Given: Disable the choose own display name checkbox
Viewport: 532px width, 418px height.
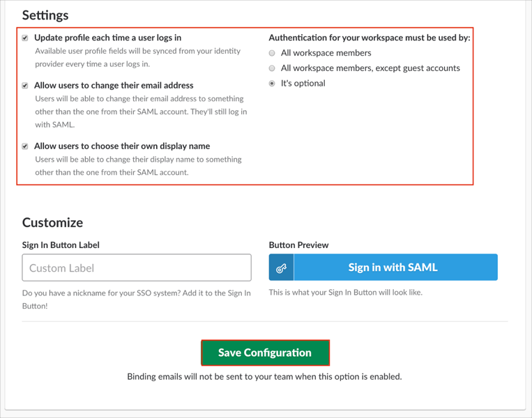Looking at the screenshot, I should (25, 146).
